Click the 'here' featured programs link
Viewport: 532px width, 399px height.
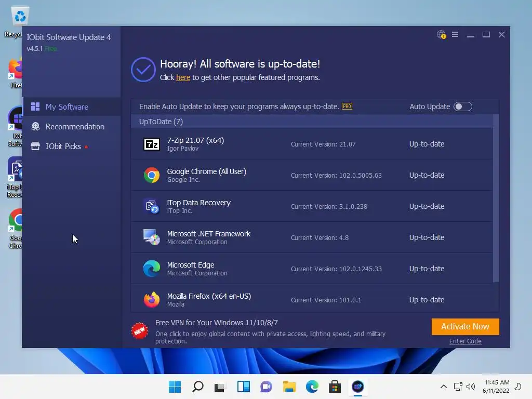tap(183, 77)
